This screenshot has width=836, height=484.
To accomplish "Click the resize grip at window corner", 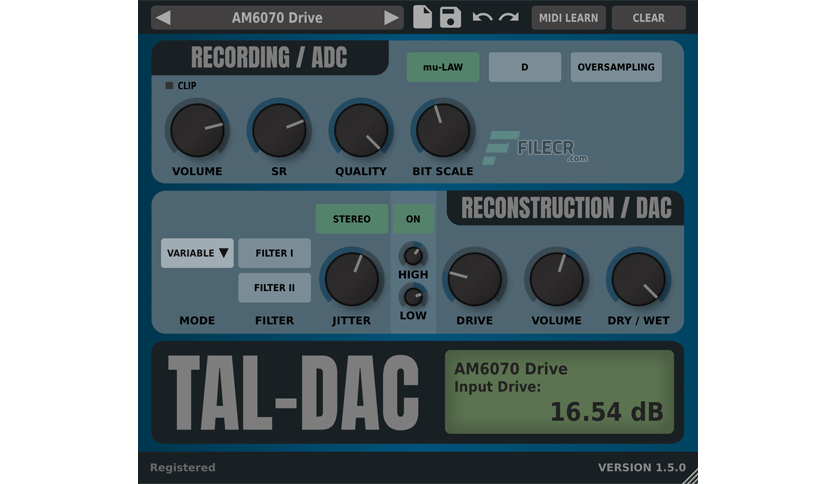I will pyautogui.click(x=690, y=476).
